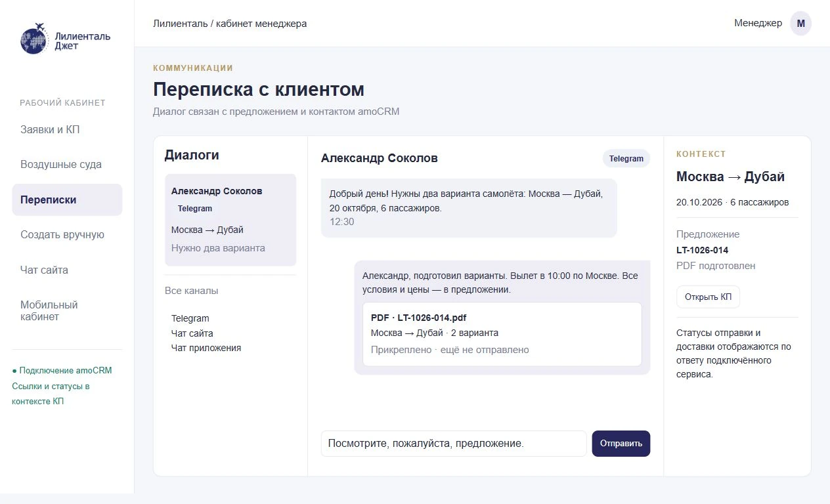
Task: Click the client's 12:30 message bubble
Action: click(x=469, y=207)
